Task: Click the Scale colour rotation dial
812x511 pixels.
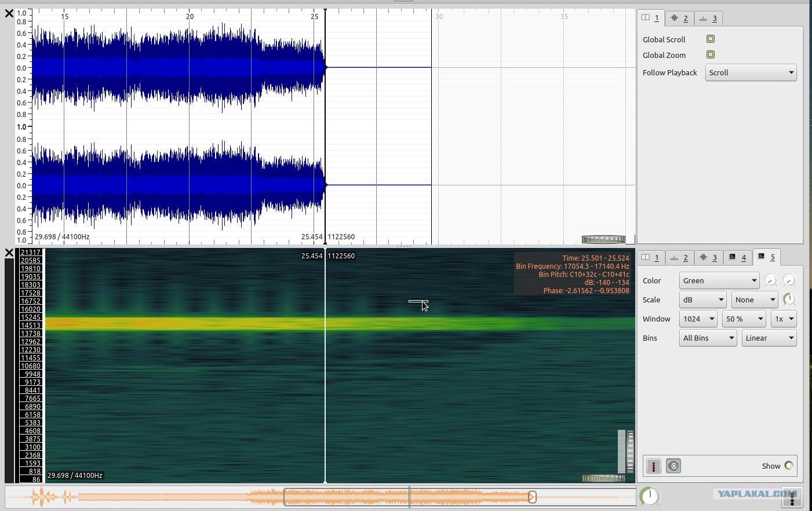Action: click(789, 300)
